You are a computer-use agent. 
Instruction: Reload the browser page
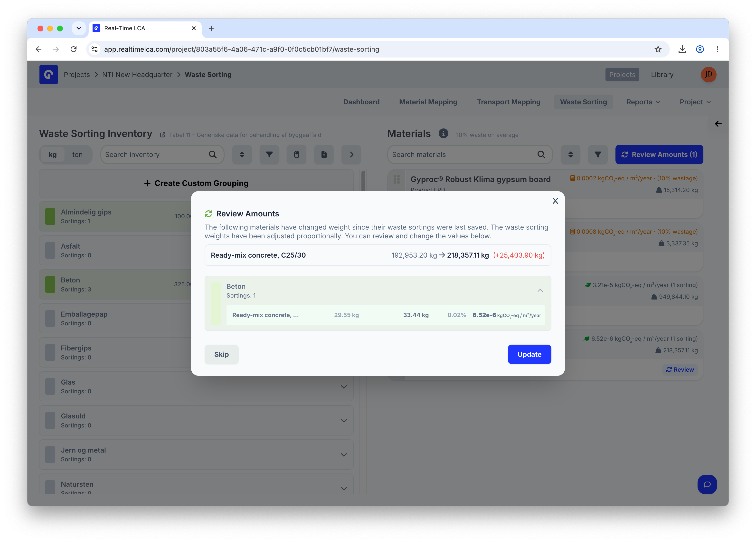[74, 49]
